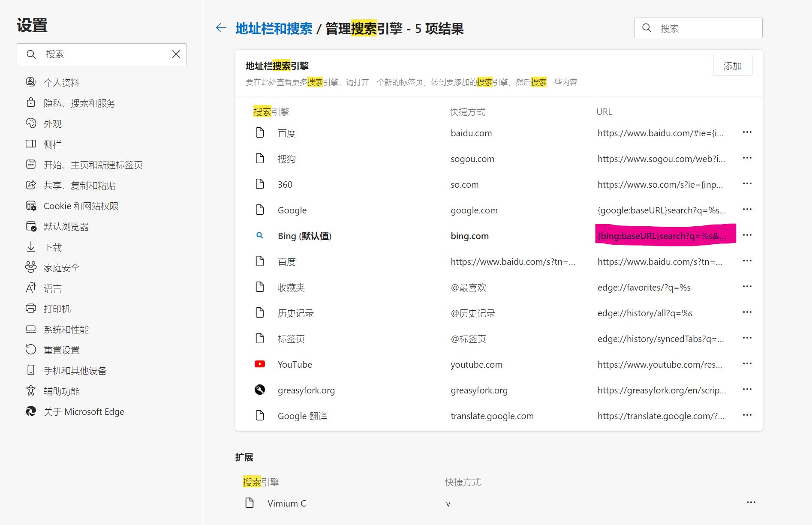The height and width of the screenshot is (525, 812).
Task: Open 侧栏 settings section
Action: 53,144
